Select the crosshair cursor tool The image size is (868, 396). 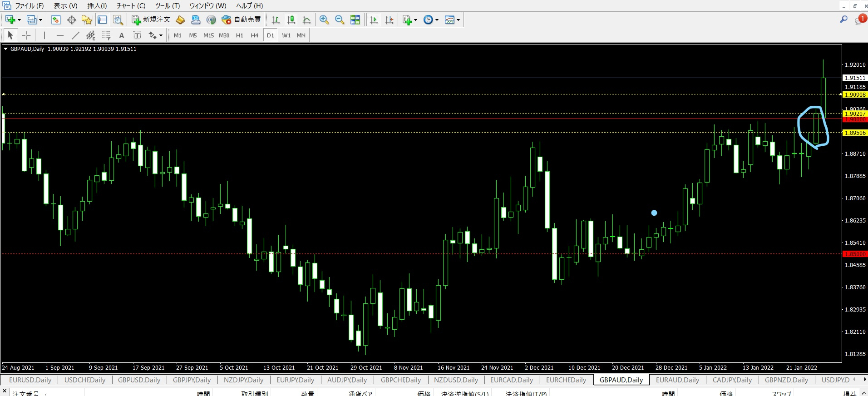(26, 35)
